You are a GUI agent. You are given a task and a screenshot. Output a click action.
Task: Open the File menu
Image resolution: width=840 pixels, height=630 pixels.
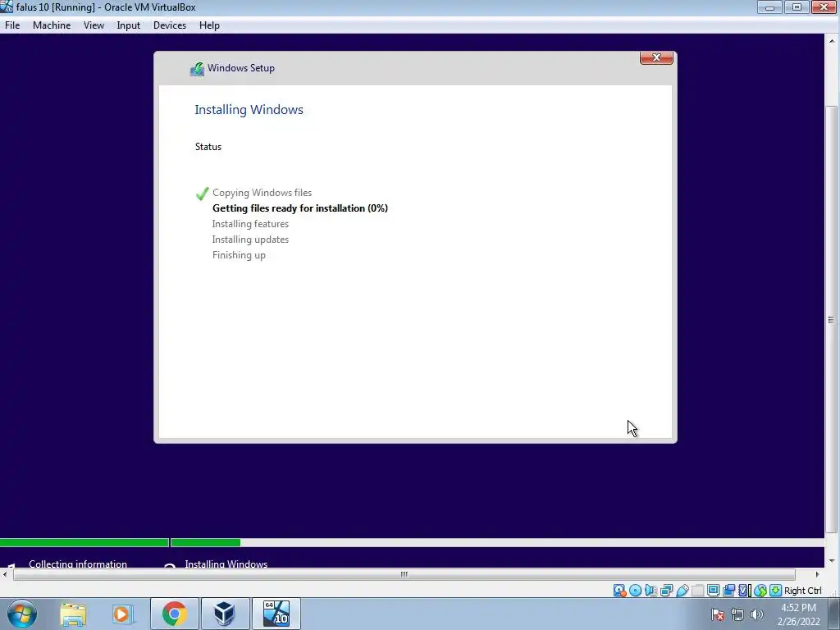12,25
